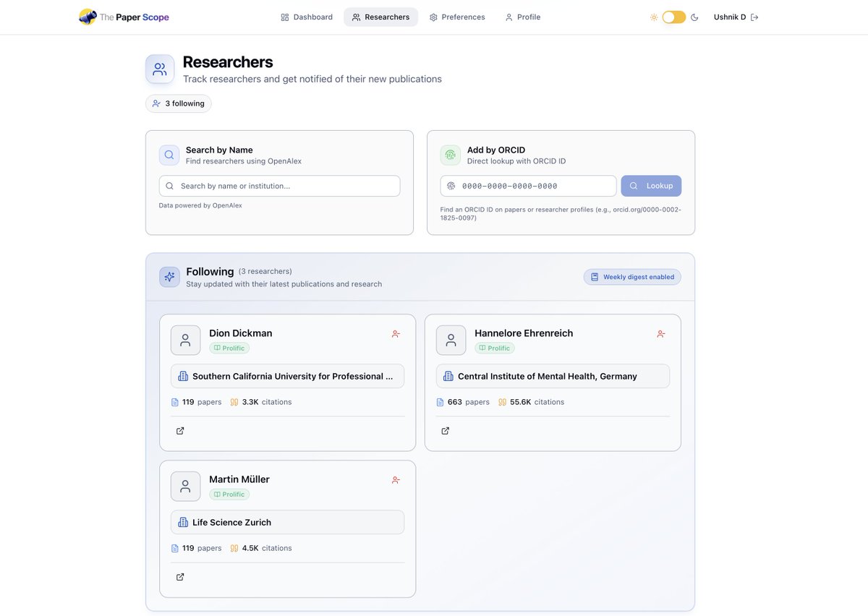Click the Weekly digest enabled badge
This screenshot has height=616, width=868.
pyautogui.click(x=632, y=277)
